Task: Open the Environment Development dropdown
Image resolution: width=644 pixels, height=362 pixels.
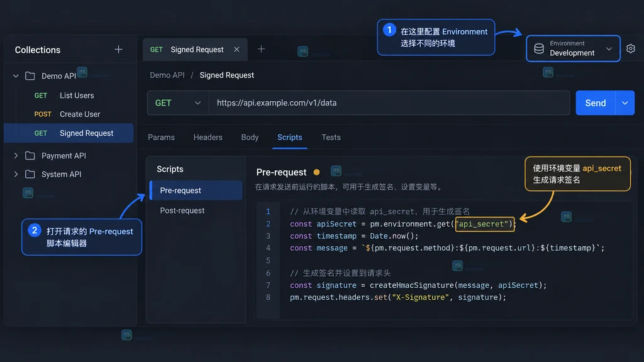Action: coord(573,48)
